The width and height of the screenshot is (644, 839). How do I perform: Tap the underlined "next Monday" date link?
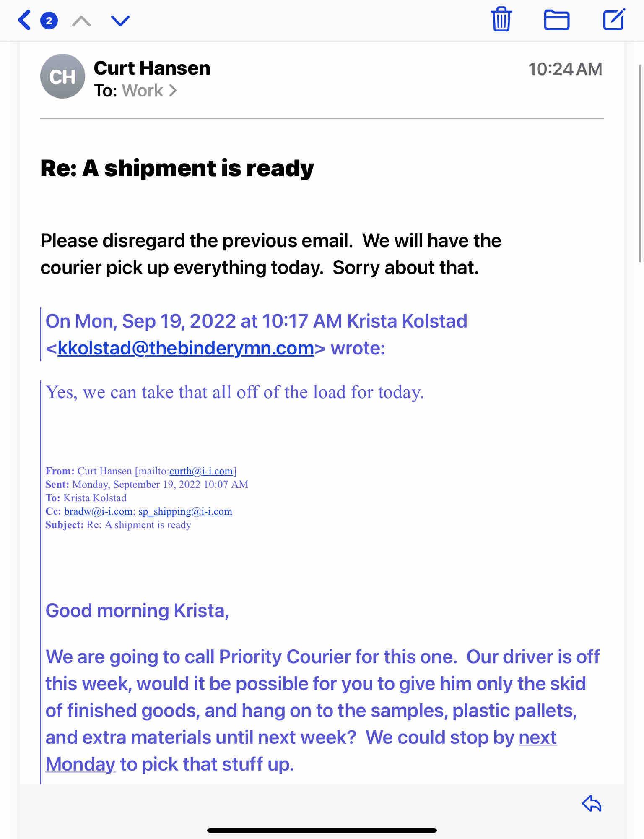point(538,737)
